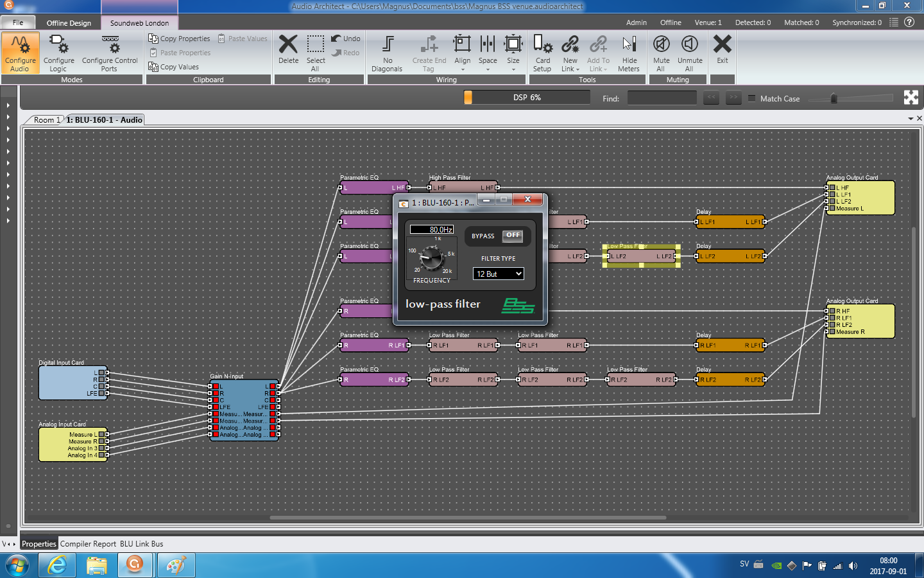Click the Select All tool
The image size is (924, 578).
315,53
